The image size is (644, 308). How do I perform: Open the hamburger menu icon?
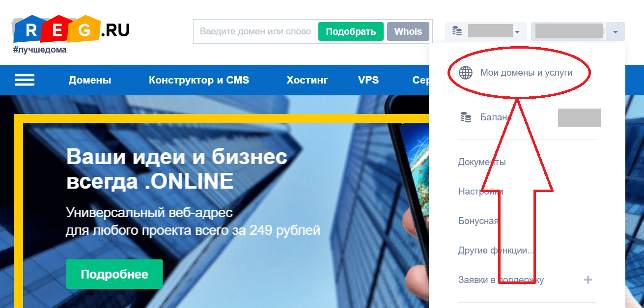(25, 80)
